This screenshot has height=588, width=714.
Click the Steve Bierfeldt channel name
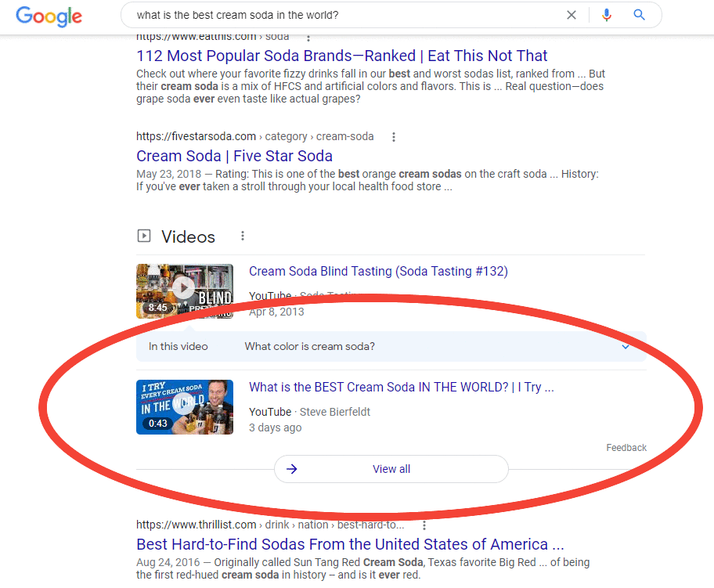pos(335,412)
